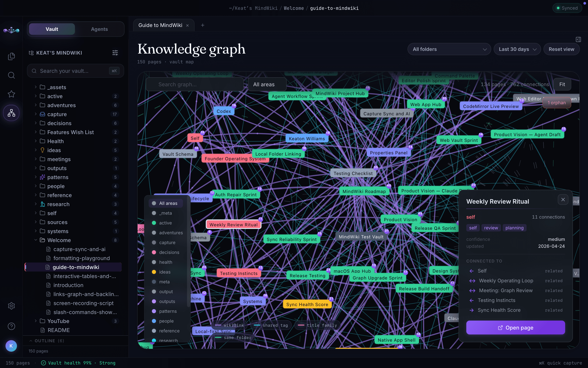
Task: Select the patterns area filter
Action: (x=166, y=311)
